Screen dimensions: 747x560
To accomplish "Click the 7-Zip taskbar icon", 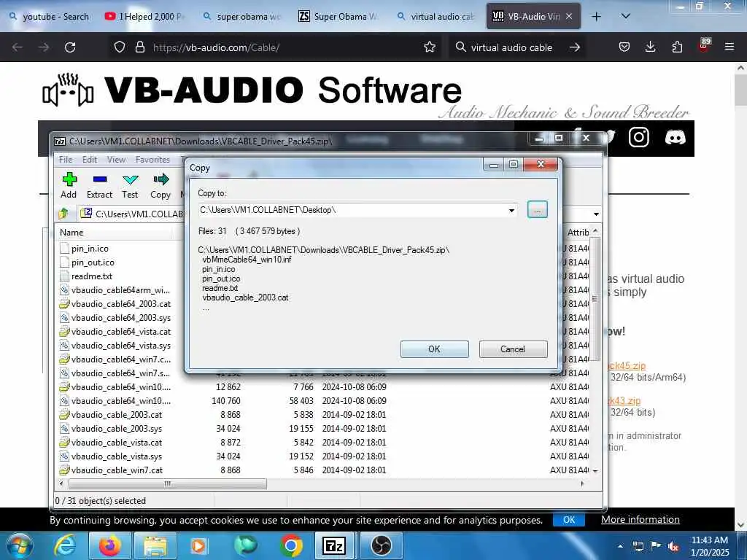I will coord(334,546).
